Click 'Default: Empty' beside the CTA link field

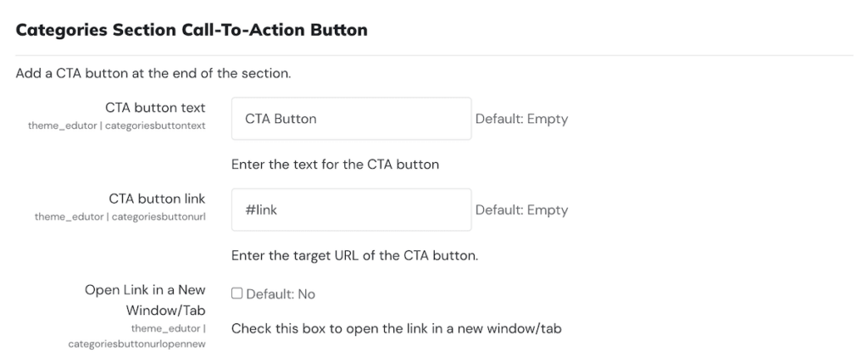(x=521, y=210)
